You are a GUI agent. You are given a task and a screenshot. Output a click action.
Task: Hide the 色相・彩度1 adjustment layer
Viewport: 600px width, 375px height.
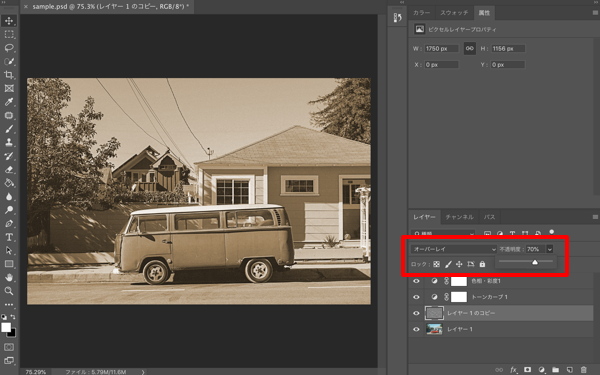click(x=416, y=281)
